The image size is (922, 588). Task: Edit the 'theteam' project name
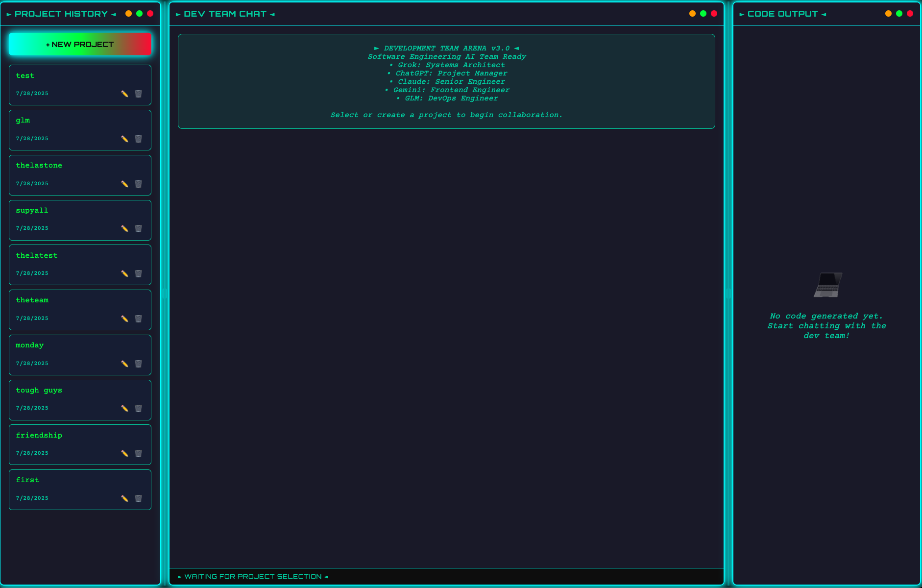pyautogui.click(x=124, y=318)
